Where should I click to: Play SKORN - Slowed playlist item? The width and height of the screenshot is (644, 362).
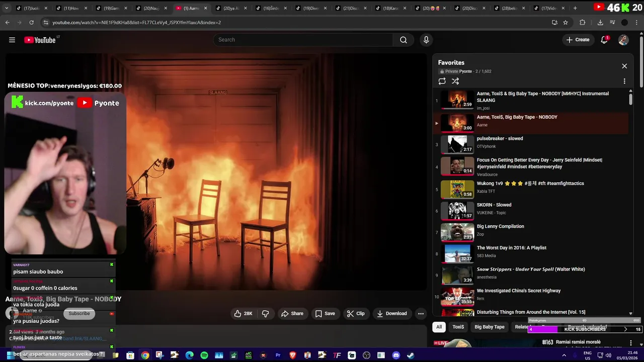(x=531, y=211)
